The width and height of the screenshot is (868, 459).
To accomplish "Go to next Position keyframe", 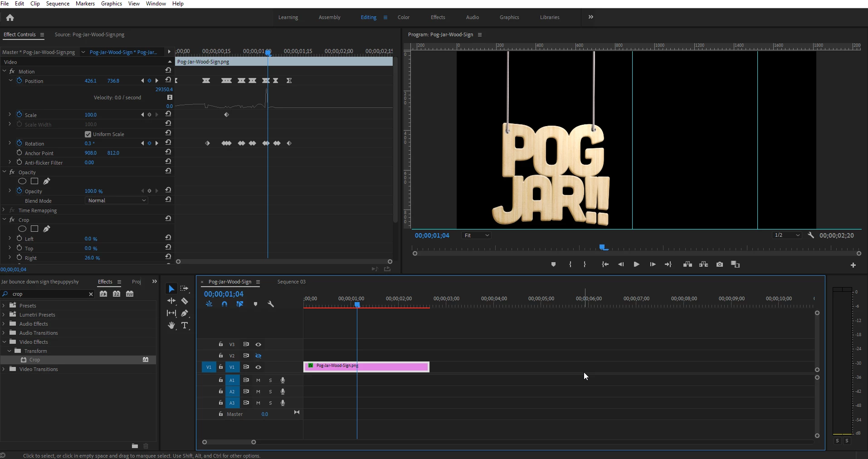I will pos(157,81).
